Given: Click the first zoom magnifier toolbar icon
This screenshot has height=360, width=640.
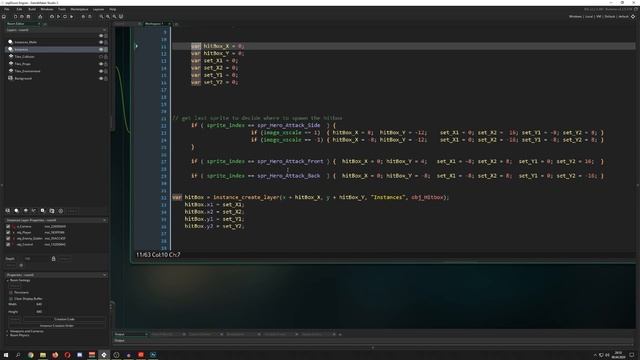Looking at the screenshot, I should click(x=102, y=17).
